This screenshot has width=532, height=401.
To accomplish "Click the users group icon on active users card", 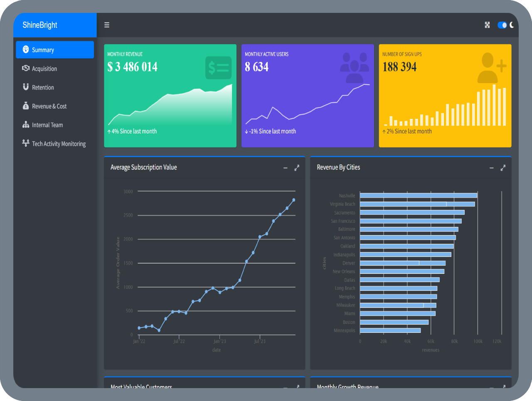I will pyautogui.click(x=355, y=68).
